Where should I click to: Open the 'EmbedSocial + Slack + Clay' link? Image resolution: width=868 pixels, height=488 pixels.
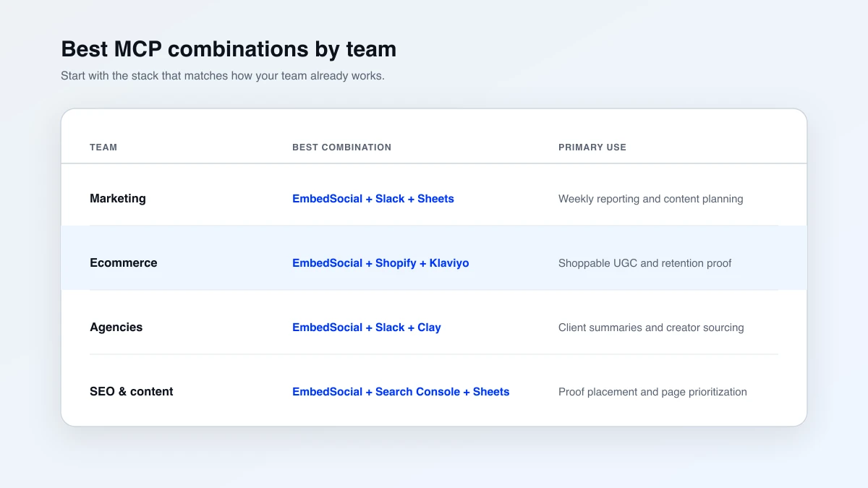[367, 328]
